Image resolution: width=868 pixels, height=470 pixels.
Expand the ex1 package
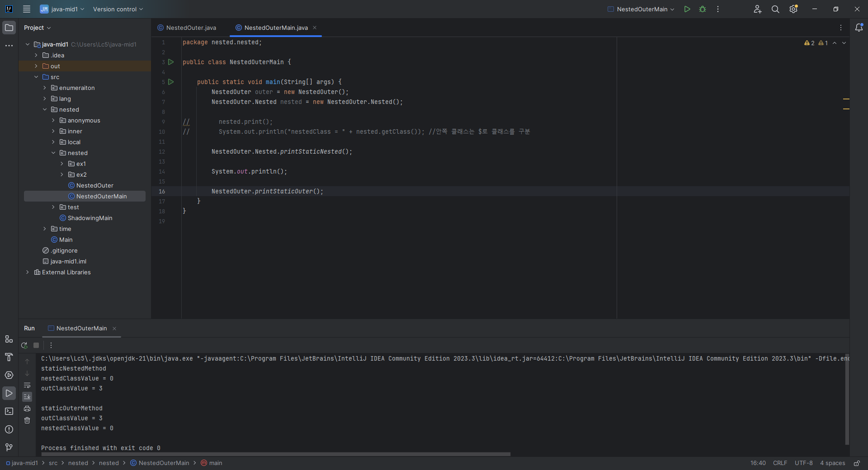[x=62, y=164]
